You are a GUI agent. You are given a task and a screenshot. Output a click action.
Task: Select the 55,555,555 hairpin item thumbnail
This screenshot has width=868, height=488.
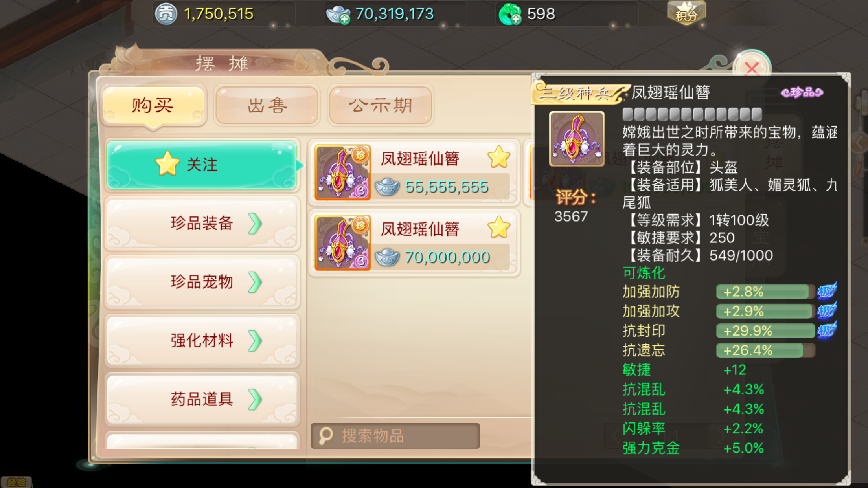point(342,172)
